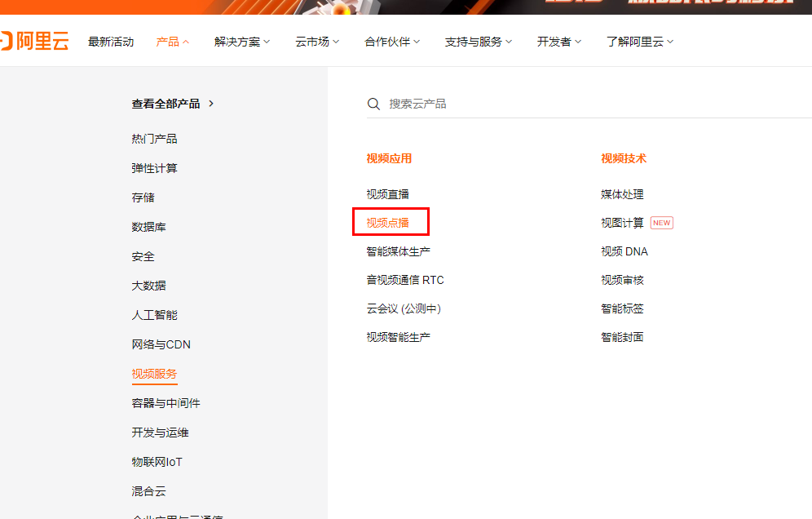Select the 网络与CDN category
The width and height of the screenshot is (812, 519).
[x=161, y=344]
